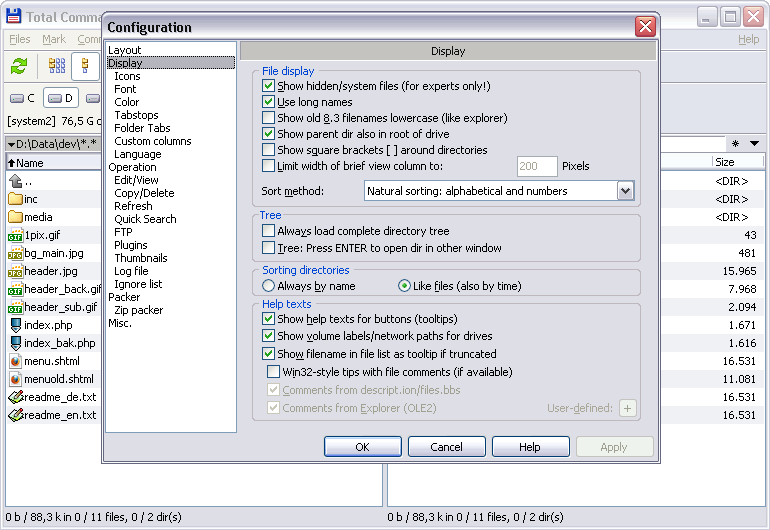Open the Sort method dropdown
Viewport: 770px width, 530px height.
click(x=625, y=191)
